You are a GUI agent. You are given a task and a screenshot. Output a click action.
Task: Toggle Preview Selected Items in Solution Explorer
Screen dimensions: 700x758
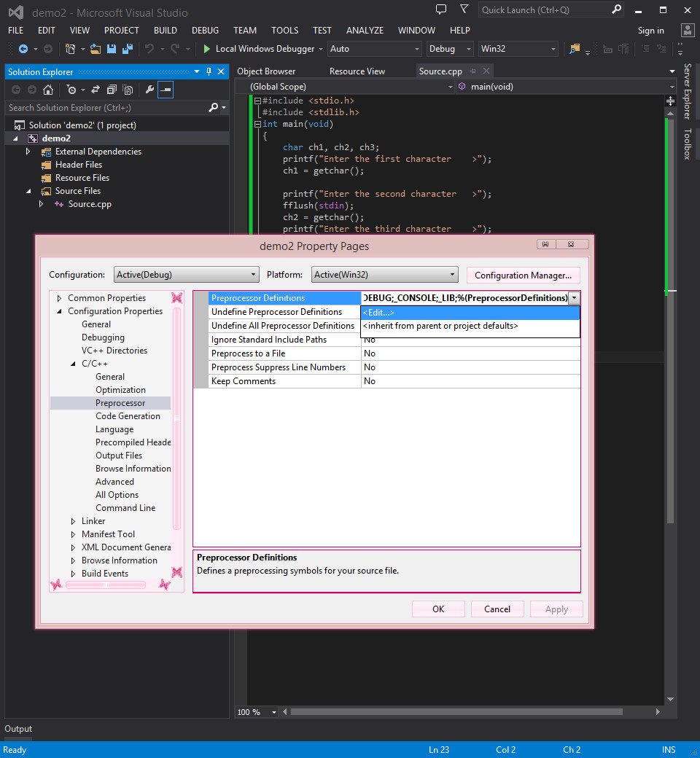165,89
